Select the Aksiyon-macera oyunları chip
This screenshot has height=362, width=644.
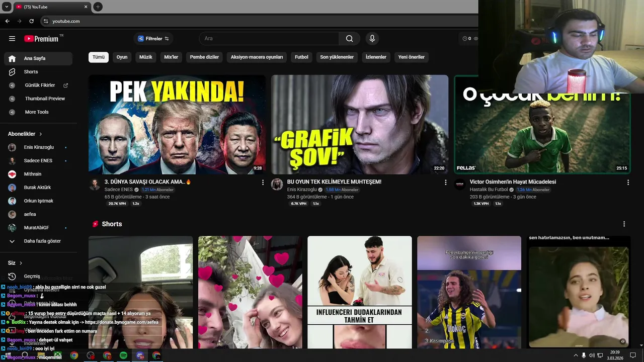(257, 57)
